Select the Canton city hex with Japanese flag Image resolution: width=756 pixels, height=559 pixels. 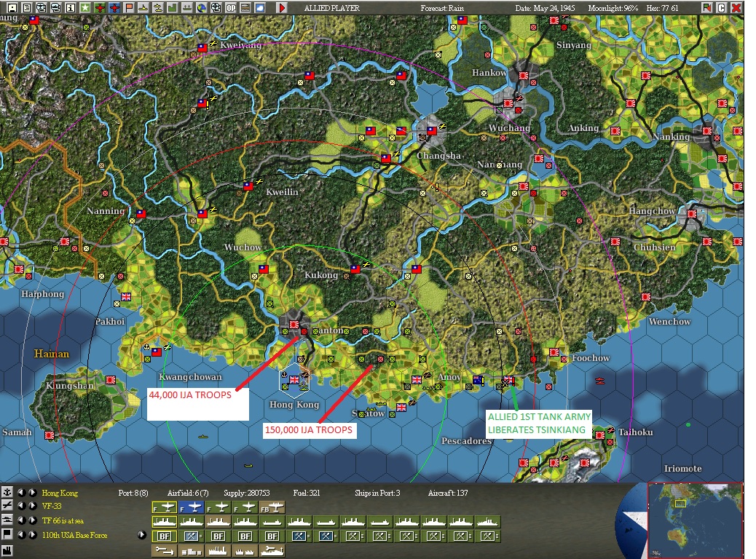294,325
